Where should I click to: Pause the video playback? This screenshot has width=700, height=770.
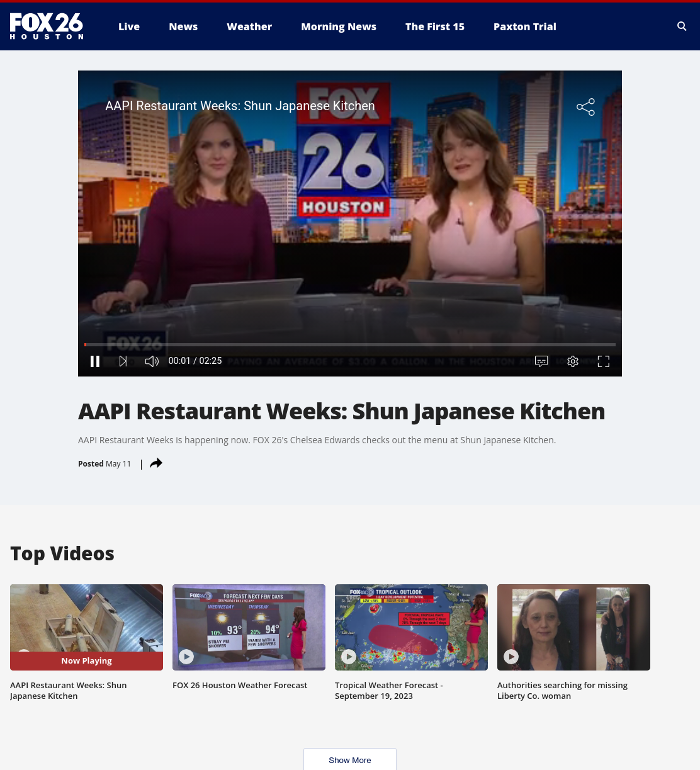95,361
